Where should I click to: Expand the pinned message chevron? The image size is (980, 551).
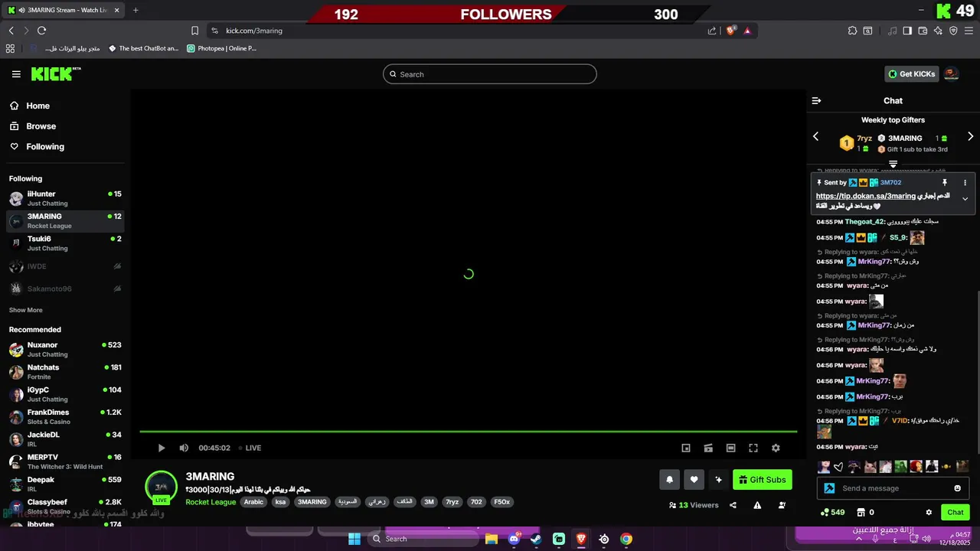point(965,199)
